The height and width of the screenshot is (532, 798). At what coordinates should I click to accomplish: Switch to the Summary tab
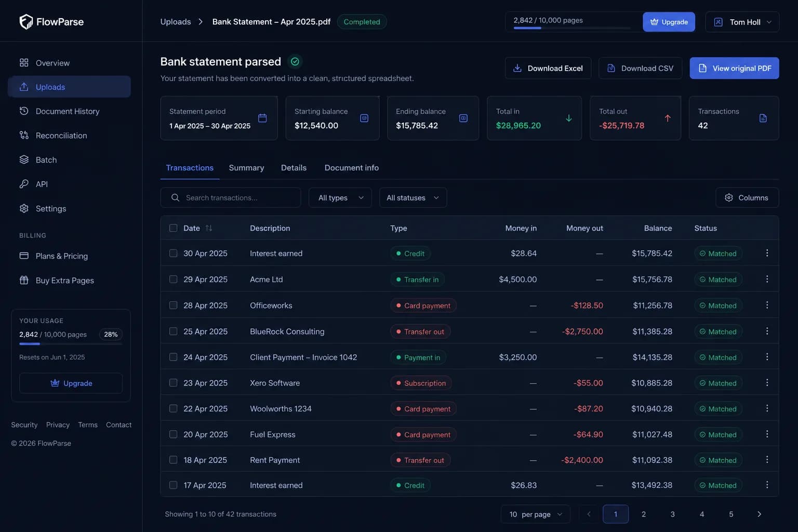pyautogui.click(x=246, y=168)
